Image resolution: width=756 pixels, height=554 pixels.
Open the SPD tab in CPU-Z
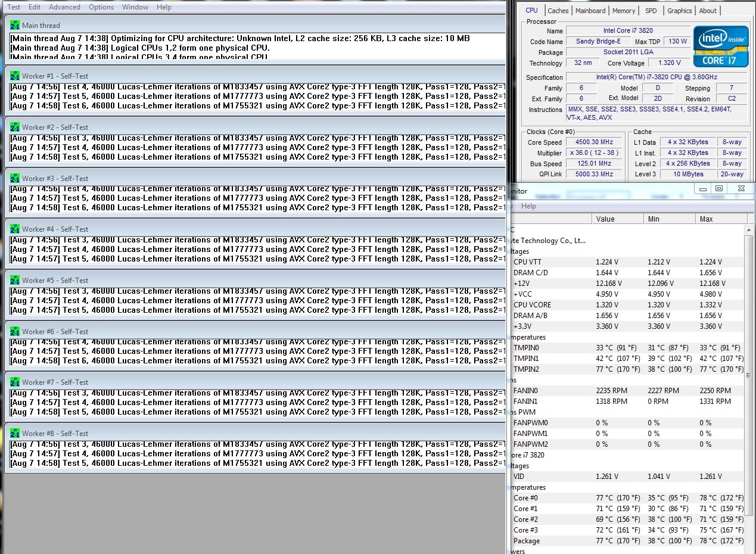coord(651,11)
